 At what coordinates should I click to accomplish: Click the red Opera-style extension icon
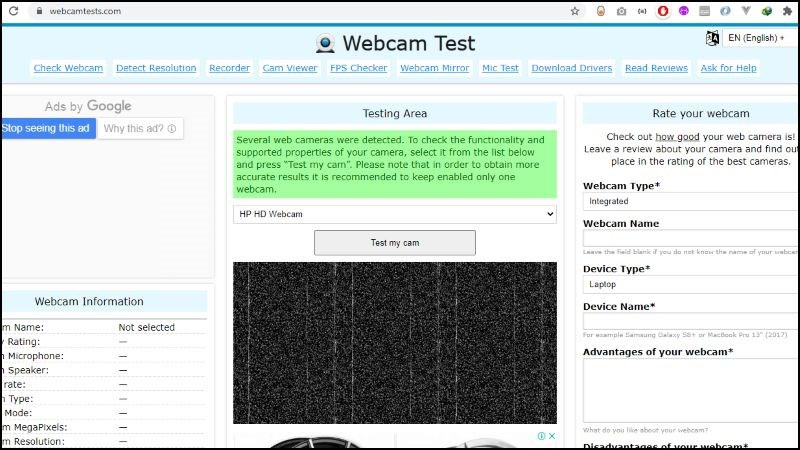tap(662, 11)
